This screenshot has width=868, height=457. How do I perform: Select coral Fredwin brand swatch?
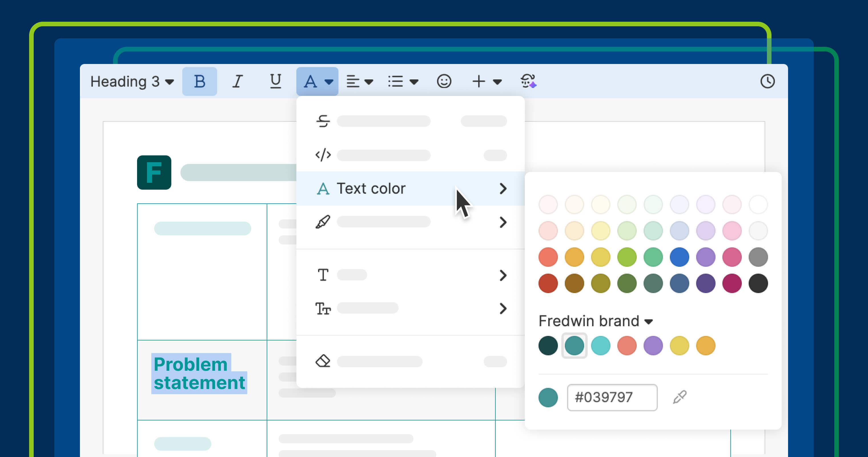(627, 345)
